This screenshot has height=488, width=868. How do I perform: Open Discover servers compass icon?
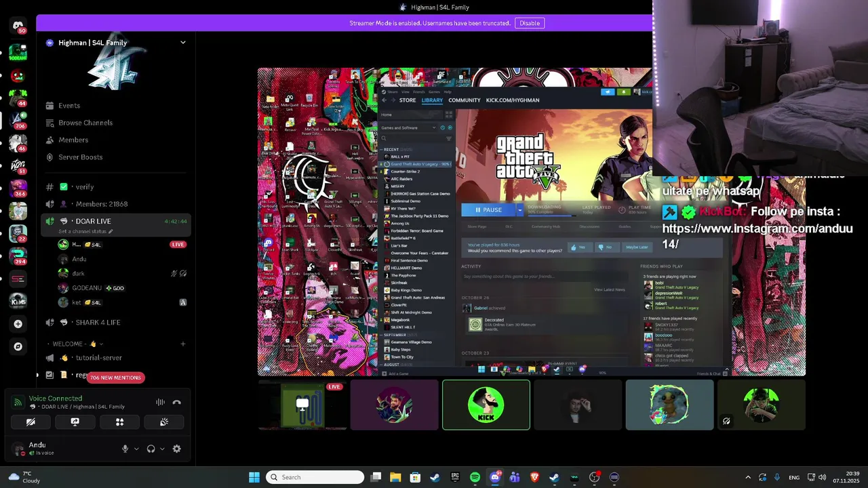point(18,346)
